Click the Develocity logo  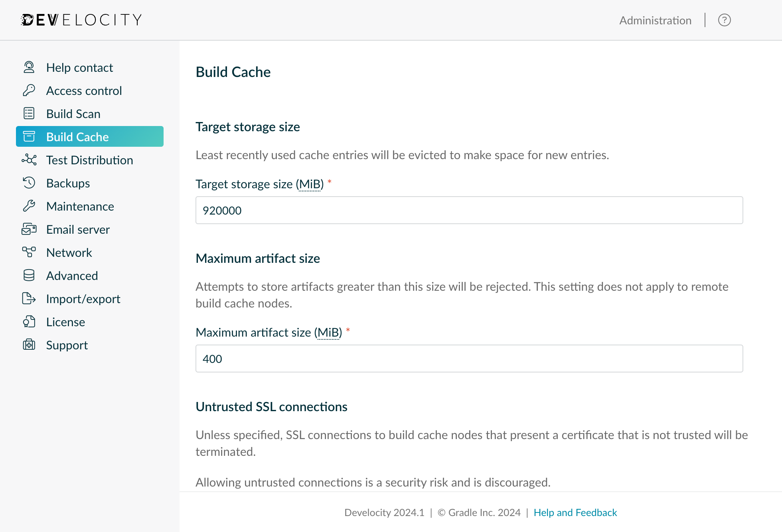pyautogui.click(x=81, y=19)
